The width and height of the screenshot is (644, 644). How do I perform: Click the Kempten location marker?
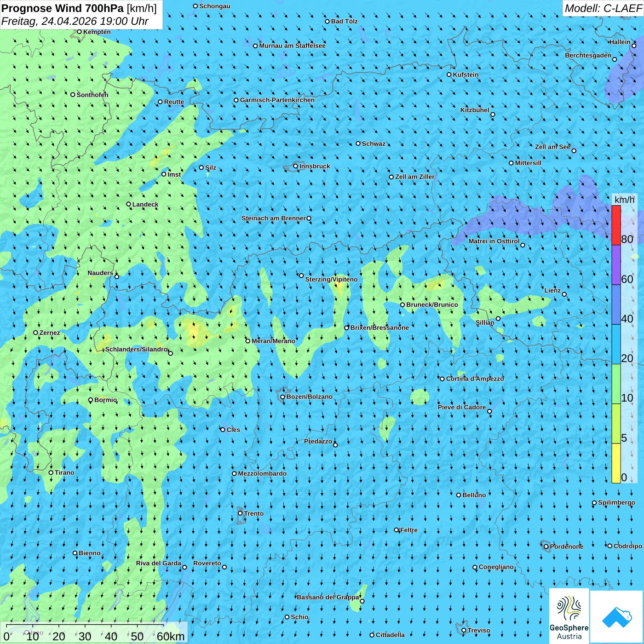tap(79, 32)
